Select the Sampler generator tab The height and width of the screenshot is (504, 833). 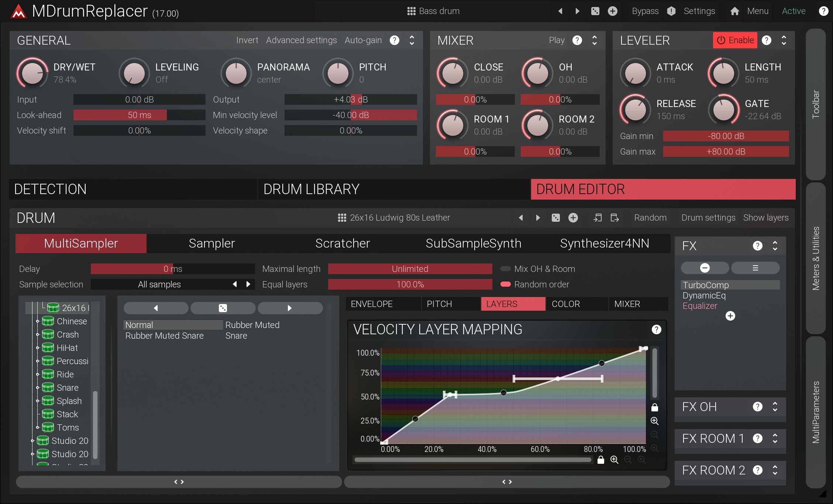[x=212, y=244]
